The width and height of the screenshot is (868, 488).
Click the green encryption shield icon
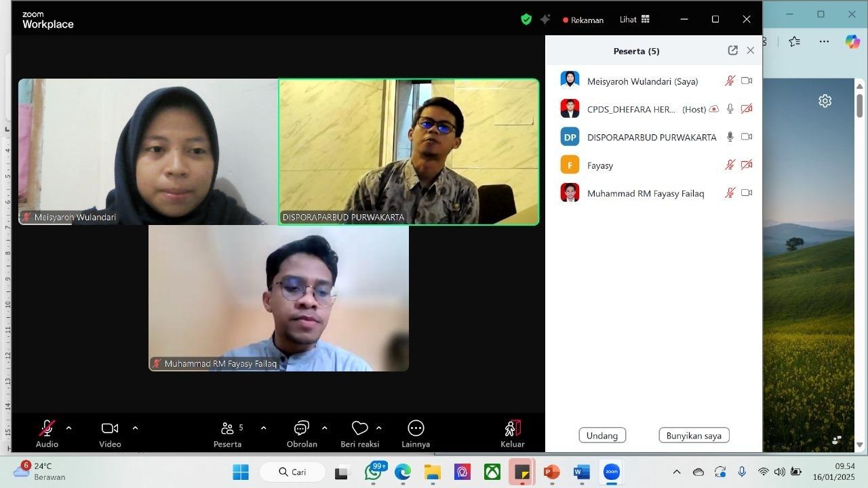(x=526, y=20)
